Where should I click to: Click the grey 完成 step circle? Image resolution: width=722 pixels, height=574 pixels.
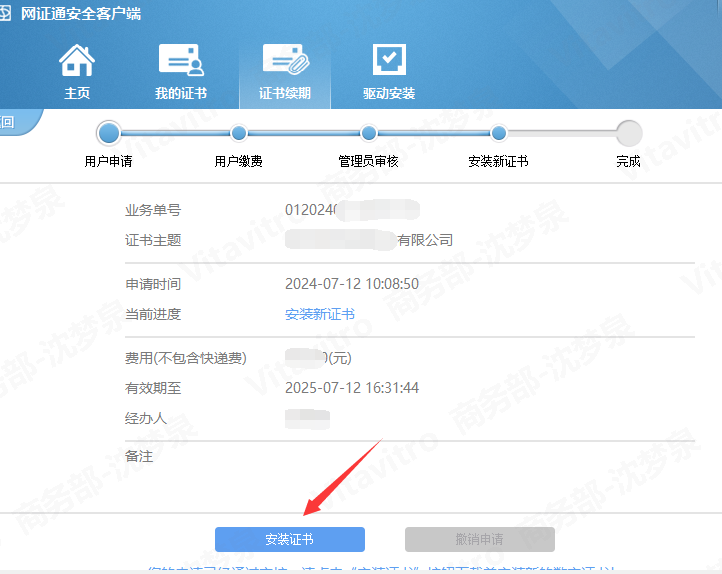(629, 133)
